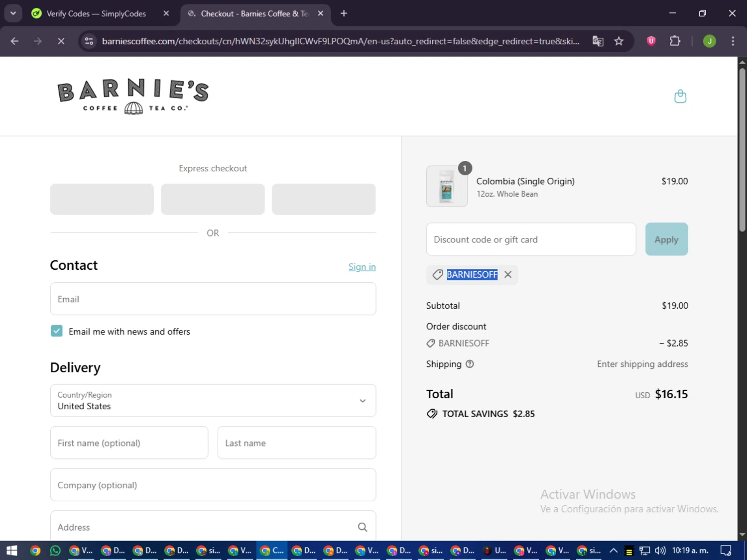Click the highlighted BARNIESOFF code text

[472, 275]
